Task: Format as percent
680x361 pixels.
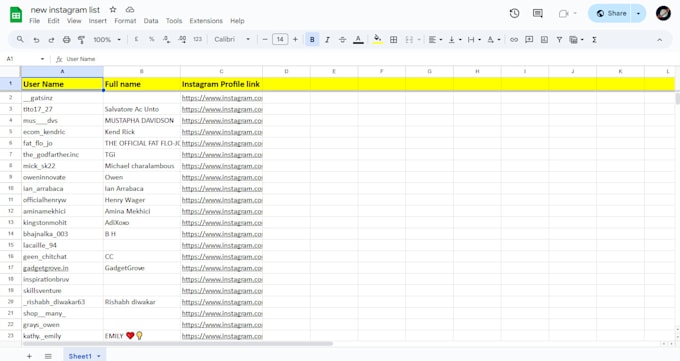Action: [x=151, y=39]
